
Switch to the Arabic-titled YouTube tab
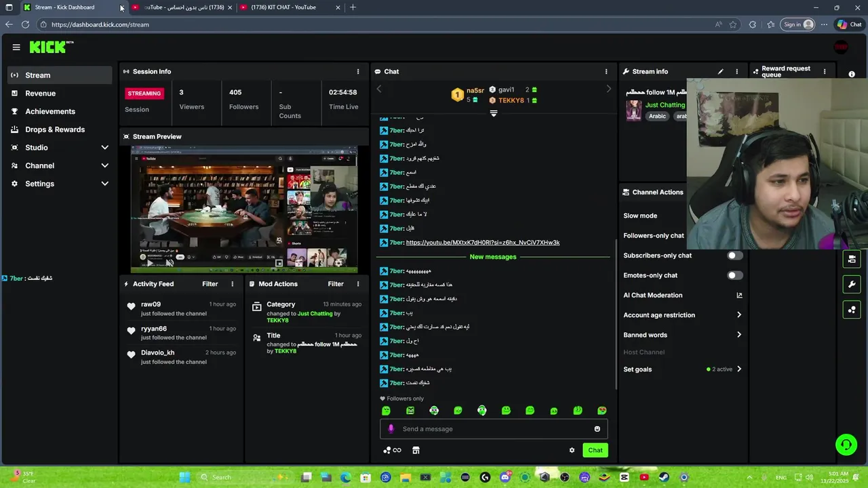point(181,7)
